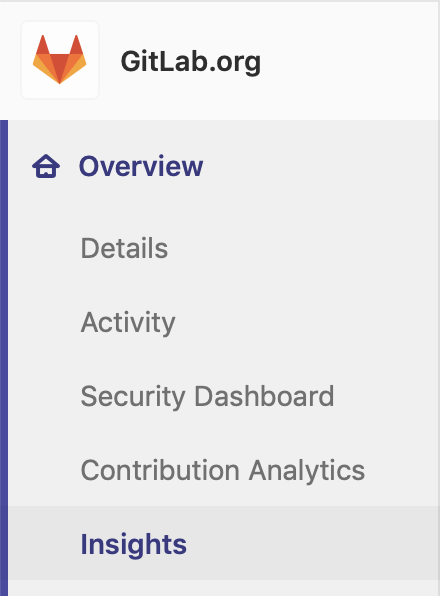The height and width of the screenshot is (596, 440).
Task: Click the word Dashboard in the sidebar
Action: pos(264,396)
